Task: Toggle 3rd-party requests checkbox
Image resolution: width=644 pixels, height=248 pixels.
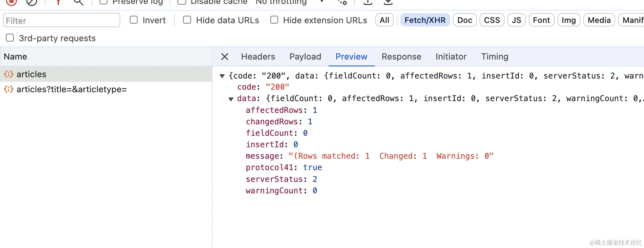Action: tap(10, 38)
